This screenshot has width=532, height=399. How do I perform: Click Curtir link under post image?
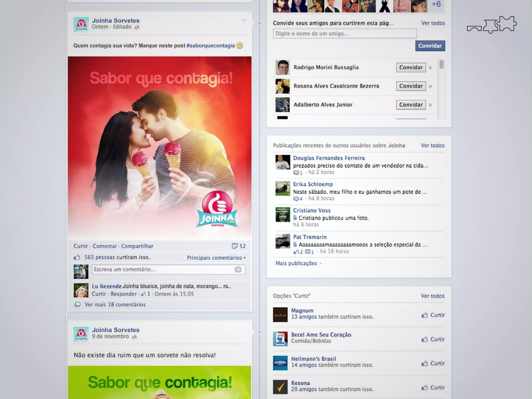tap(81, 246)
